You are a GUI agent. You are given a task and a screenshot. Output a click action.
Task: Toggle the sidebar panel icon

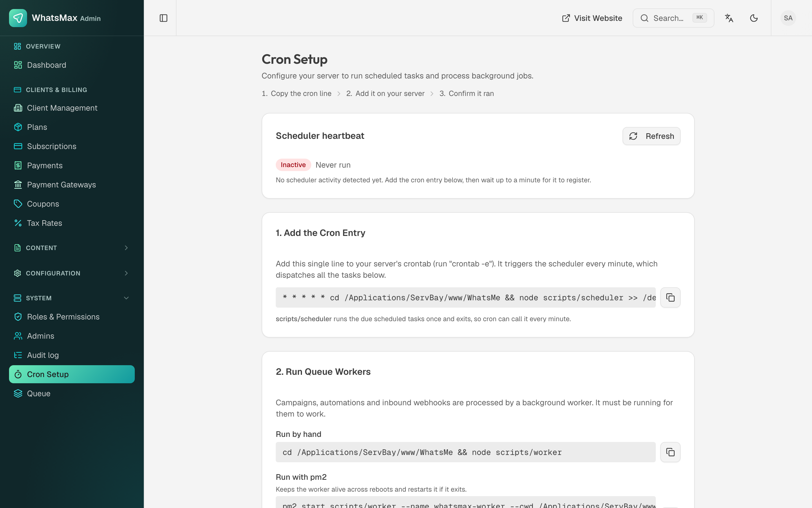click(x=164, y=18)
